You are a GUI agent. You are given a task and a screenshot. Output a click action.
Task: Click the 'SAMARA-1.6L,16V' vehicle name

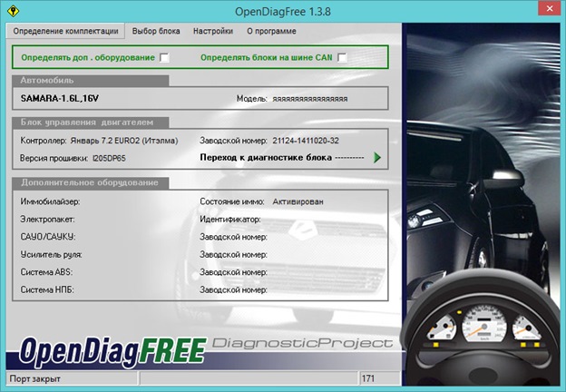pyautogui.click(x=60, y=99)
